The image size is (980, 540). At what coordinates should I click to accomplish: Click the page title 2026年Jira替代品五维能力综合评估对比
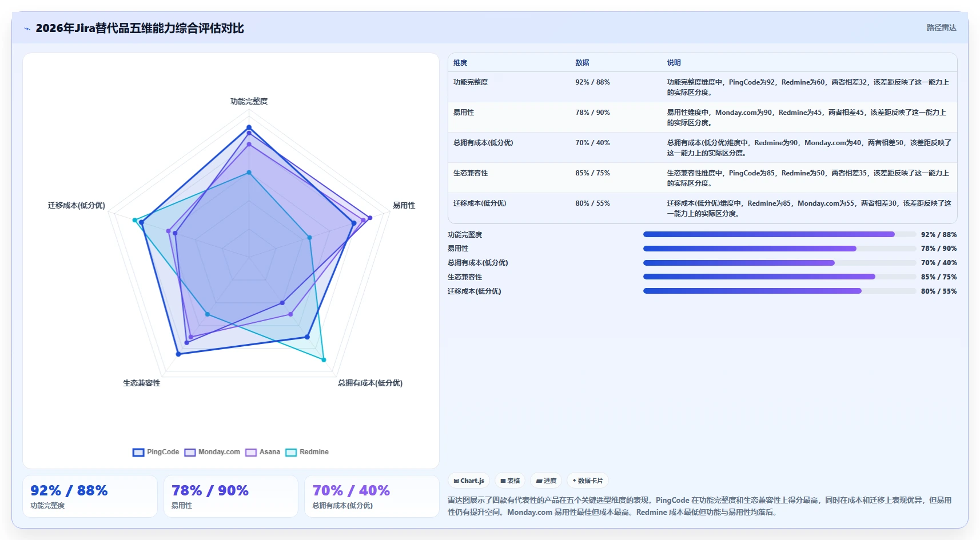[x=140, y=28]
